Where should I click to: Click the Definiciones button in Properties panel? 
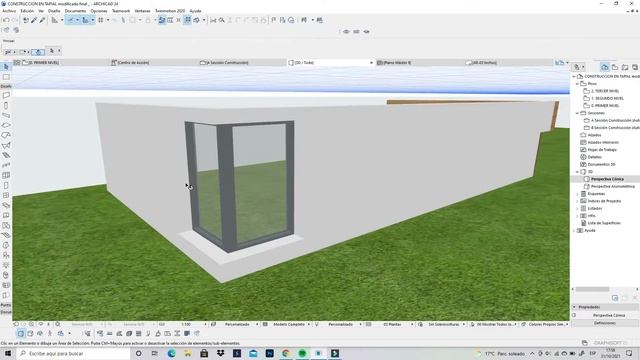(x=605, y=323)
